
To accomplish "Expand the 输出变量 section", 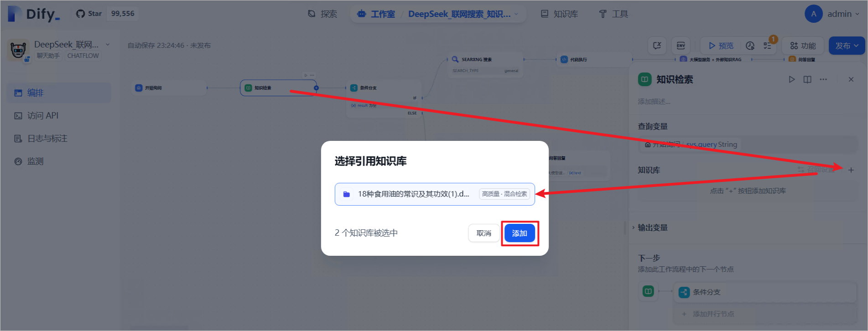I will click(x=652, y=228).
